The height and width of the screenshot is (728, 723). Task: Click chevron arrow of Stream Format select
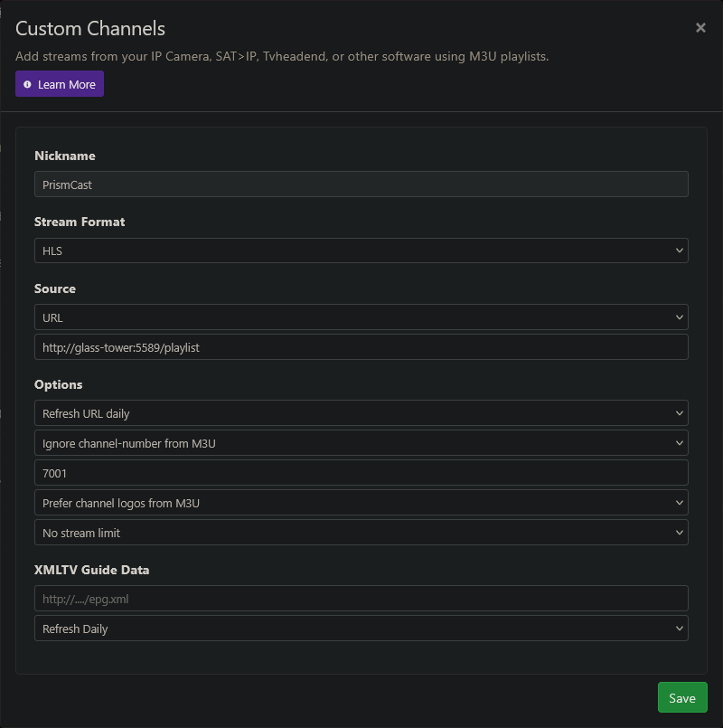coord(679,251)
